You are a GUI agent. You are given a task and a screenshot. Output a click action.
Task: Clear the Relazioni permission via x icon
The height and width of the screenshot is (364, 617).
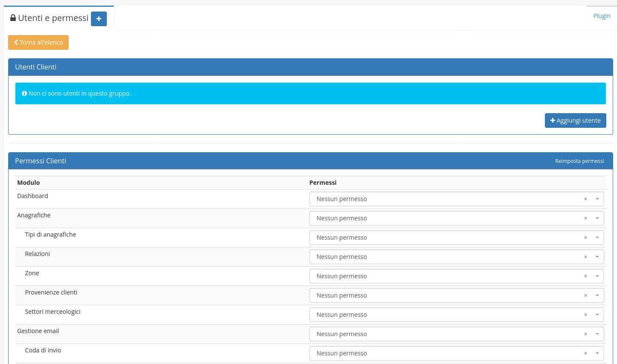tap(585, 257)
